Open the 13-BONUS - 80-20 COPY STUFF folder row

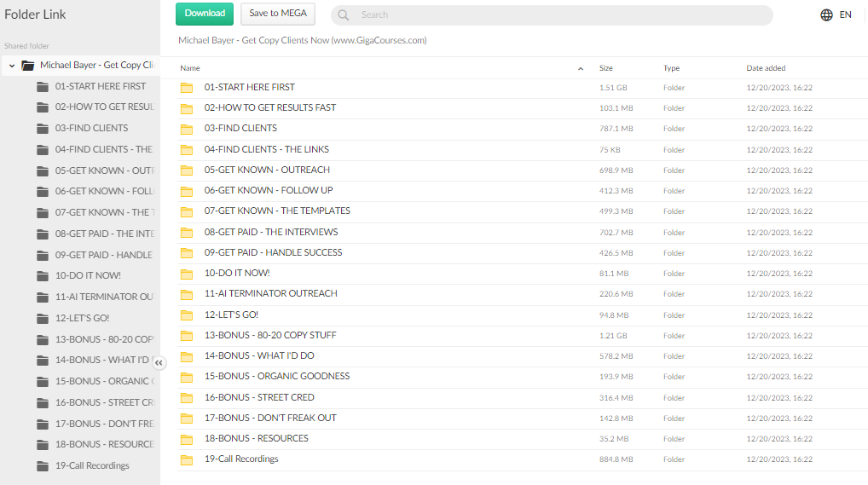click(x=270, y=335)
